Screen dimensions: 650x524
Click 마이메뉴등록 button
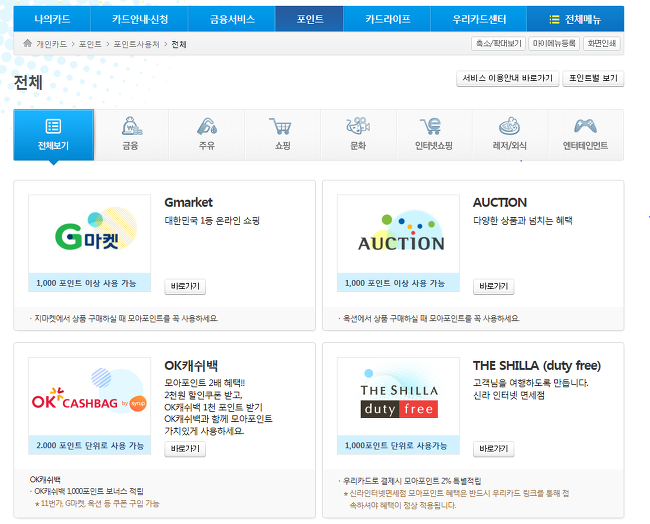[x=554, y=44]
